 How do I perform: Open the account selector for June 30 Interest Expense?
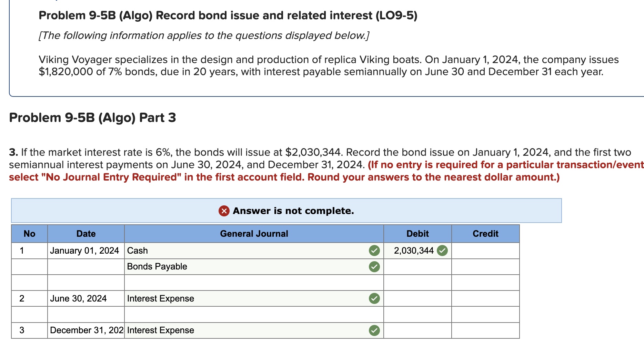point(241,298)
